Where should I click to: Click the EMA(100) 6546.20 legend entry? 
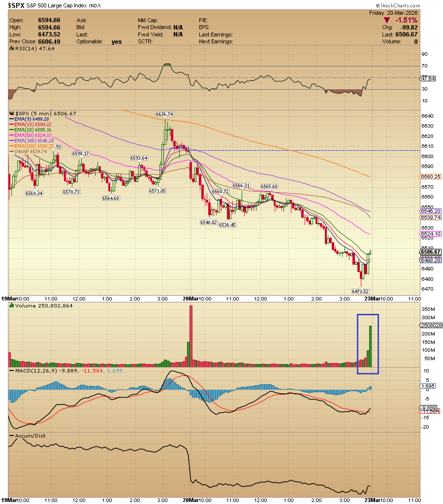pos(32,141)
